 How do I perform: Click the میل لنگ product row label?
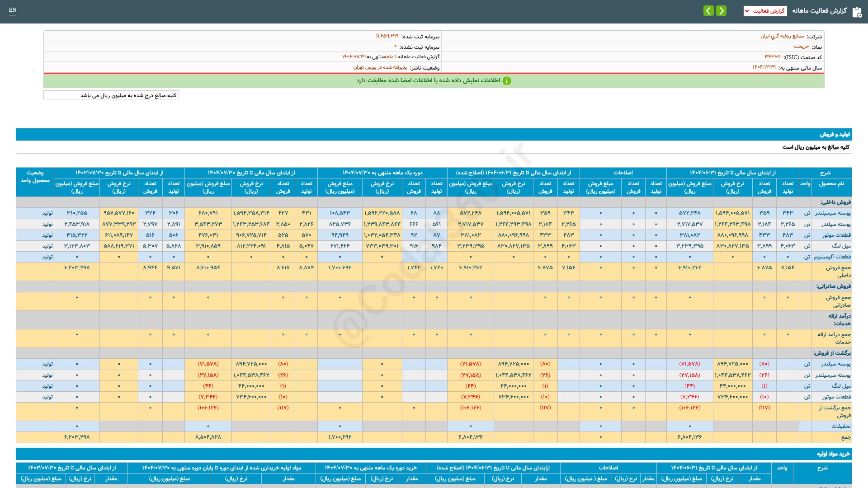841,246
